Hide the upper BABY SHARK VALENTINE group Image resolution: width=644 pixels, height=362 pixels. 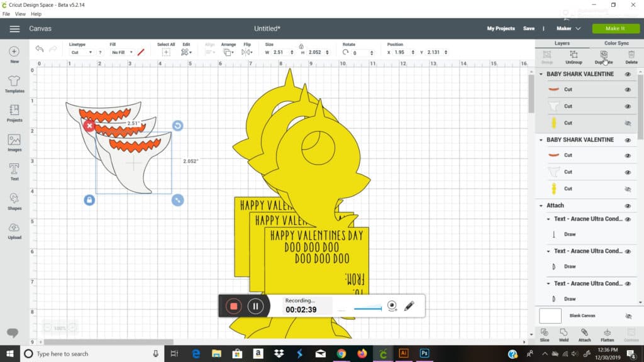click(x=628, y=74)
